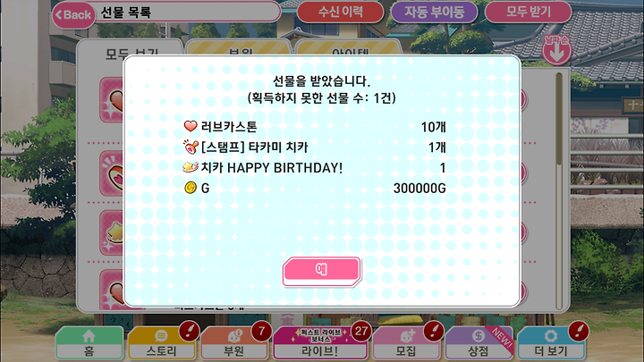The image size is (644, 362).
Task: Open 더 보기 more gear icon
Action: click(x=551, y=343)
